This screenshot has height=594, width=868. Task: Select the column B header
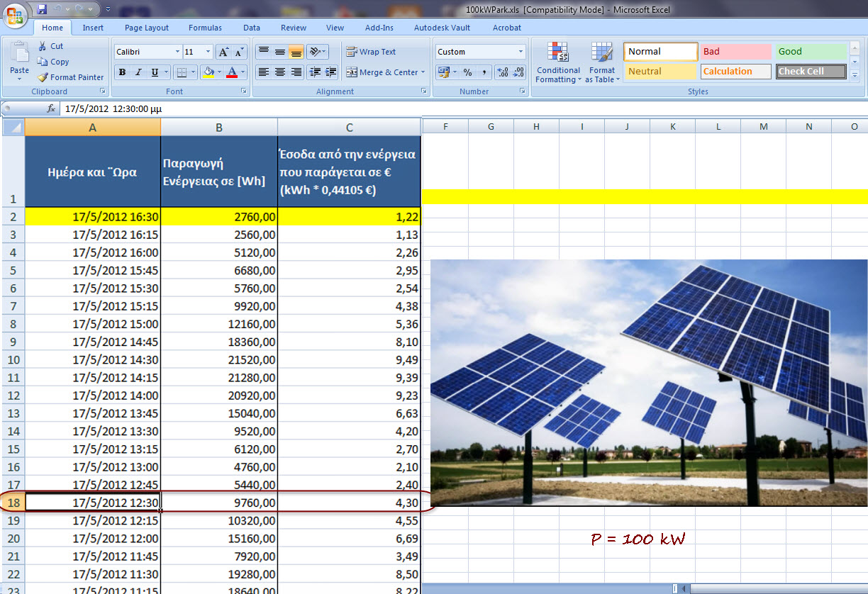tap(219, 127)
